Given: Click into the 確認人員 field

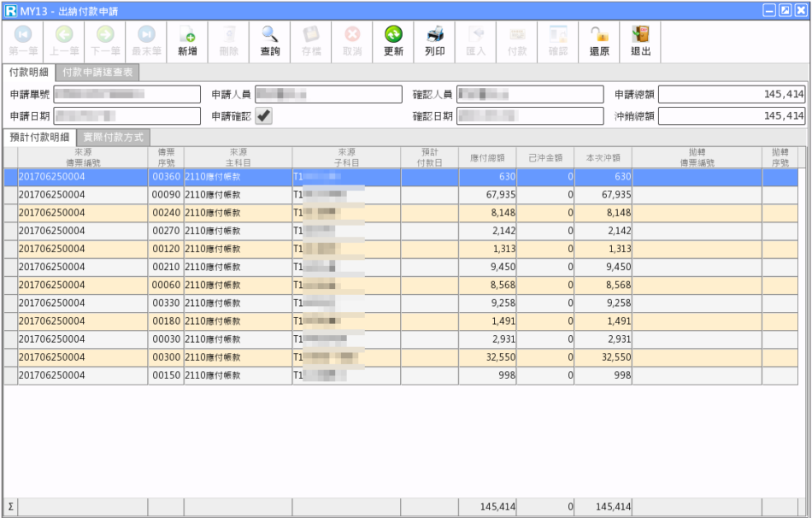Looking at the screenshot, I should [530, 94].
